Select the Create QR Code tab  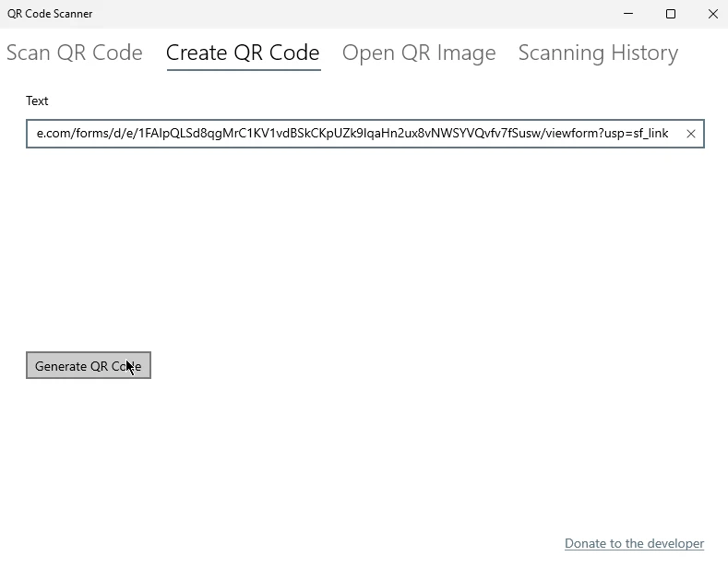click(x=243, y=53)
